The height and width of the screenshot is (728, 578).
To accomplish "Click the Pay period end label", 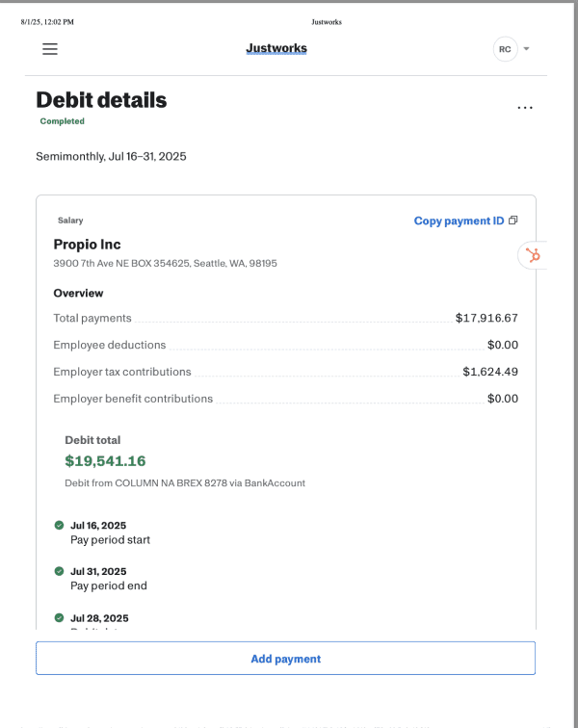I will [x=109, y=585].
